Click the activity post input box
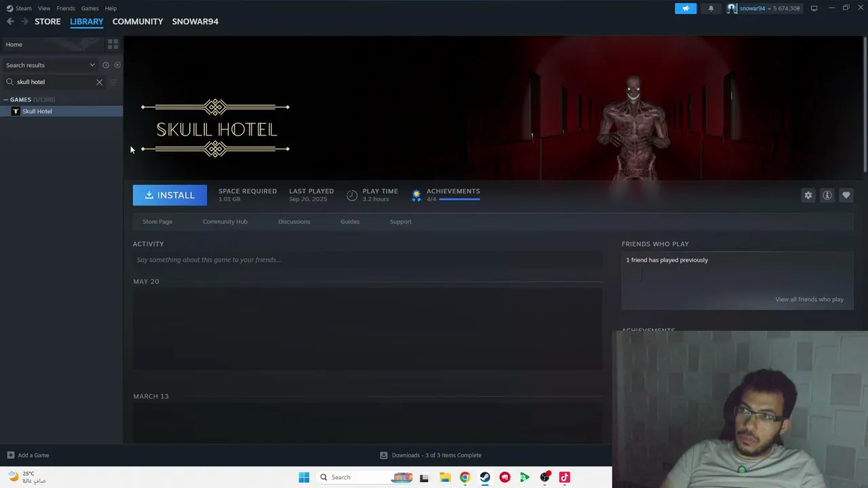 click(368, 260)
